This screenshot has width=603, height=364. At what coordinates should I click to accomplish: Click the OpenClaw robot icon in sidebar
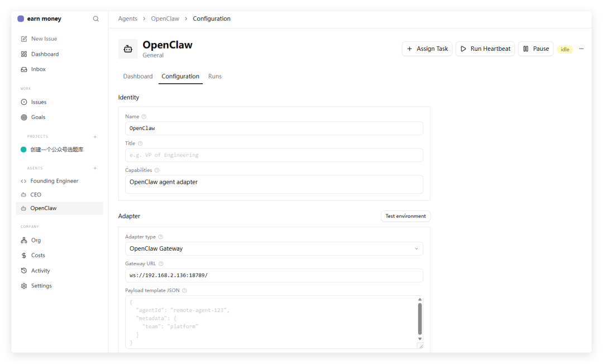click(x=23, y=208)
